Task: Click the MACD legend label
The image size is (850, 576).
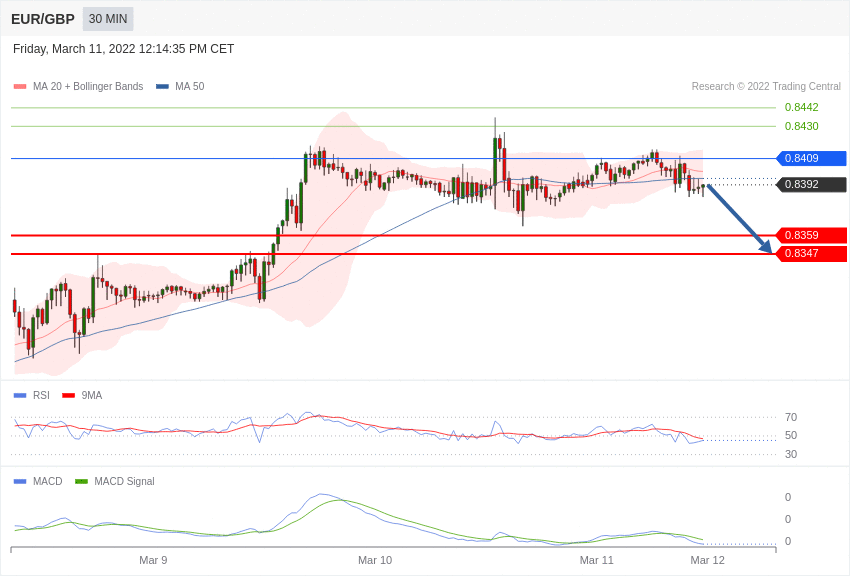Action: [x=48, y=481]
